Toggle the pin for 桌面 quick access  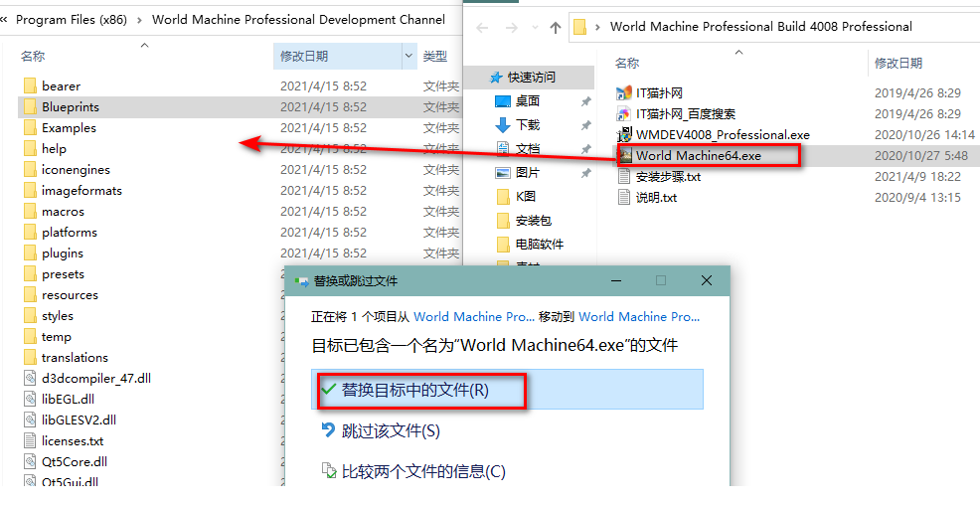pos(585,101)
